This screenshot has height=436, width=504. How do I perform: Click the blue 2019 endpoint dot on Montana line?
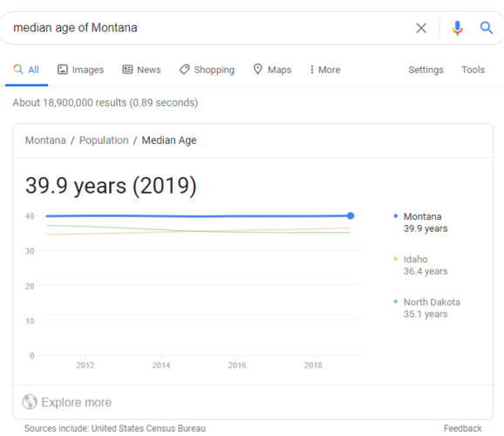(351, 215)
